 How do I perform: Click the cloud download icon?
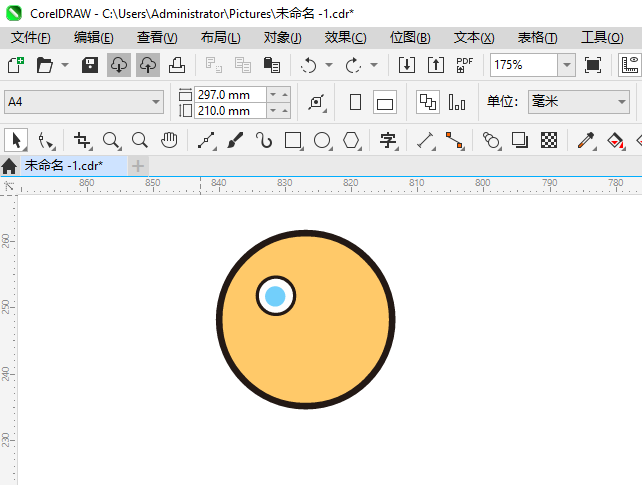click(x=119, y=65)
